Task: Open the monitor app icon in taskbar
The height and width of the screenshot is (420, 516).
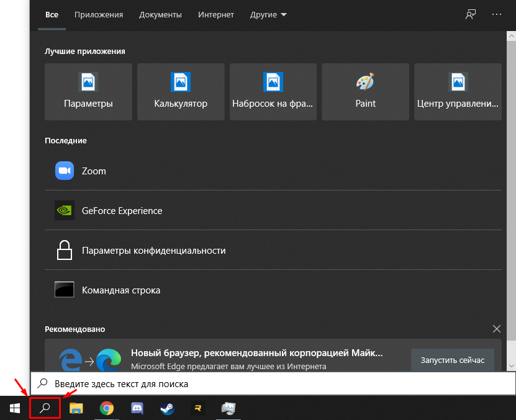Action: [x=229, y=408]
